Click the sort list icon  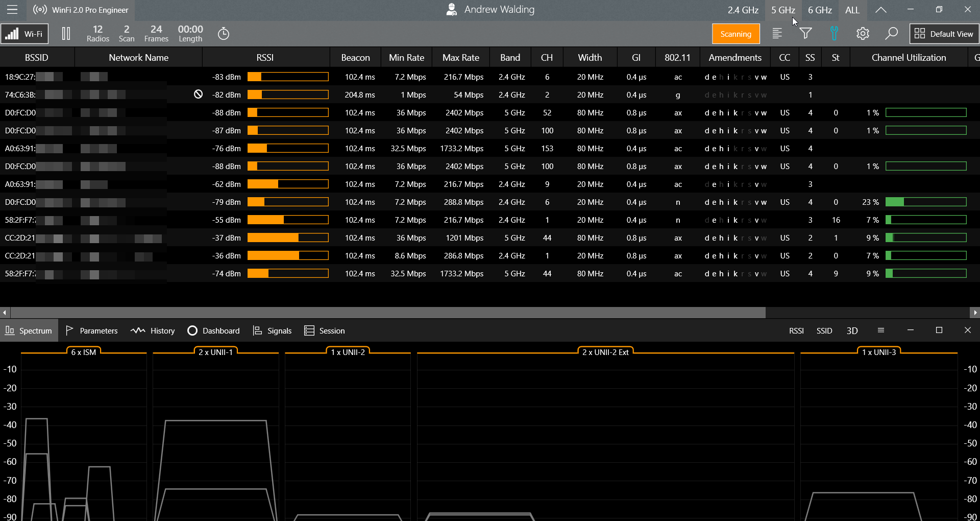pyautogui.click(x=777, y=33)
